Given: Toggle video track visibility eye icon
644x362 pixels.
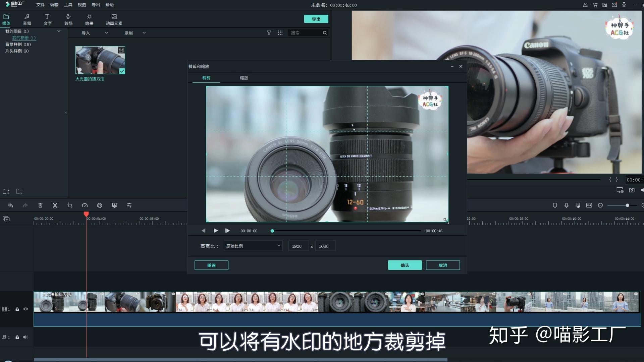Looking at the screenshot, I should (x=25, y=309).
